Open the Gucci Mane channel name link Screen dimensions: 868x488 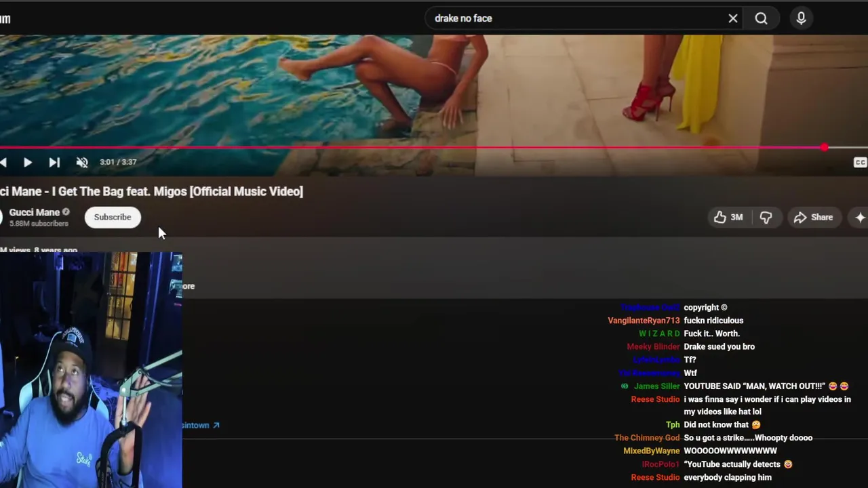coord(35,212)
